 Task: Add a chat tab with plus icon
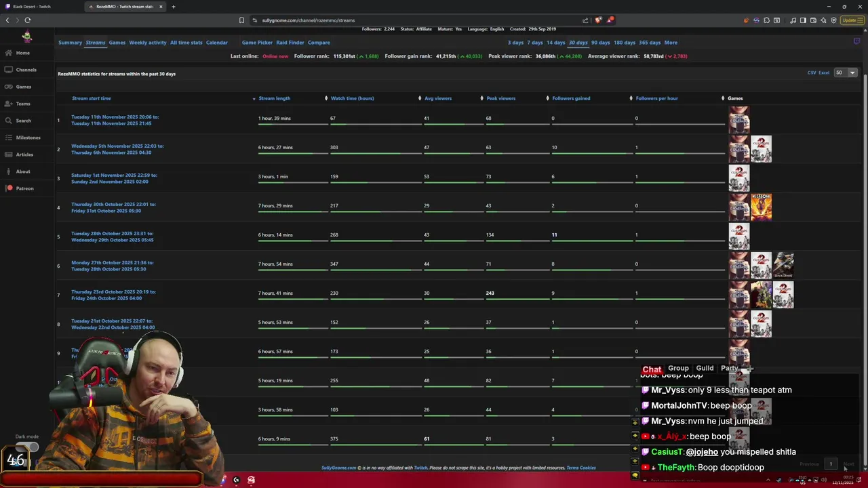pos(749,369)
